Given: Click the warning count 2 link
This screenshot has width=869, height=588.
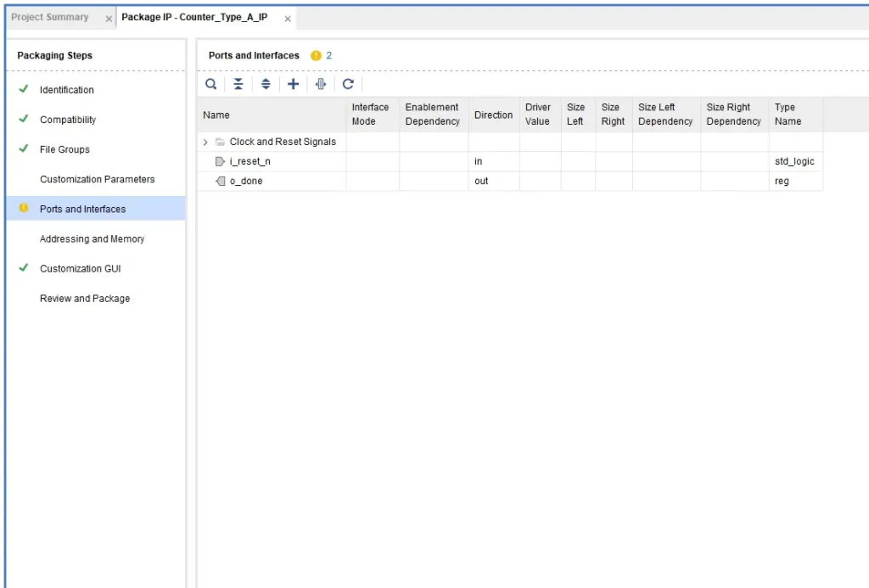Looking at the screenshot, I should 329,55.
